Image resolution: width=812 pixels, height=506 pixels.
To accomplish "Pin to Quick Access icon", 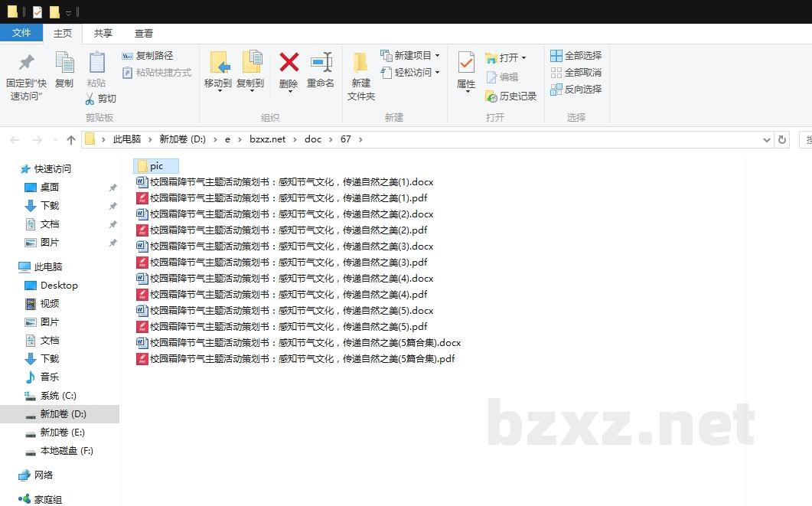I will coord(27,63).
